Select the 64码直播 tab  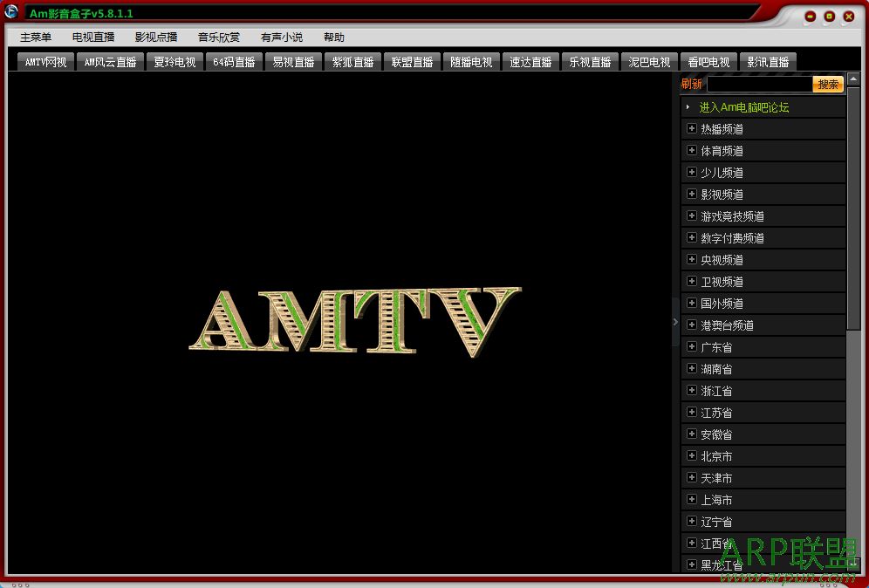click(234, 62)
